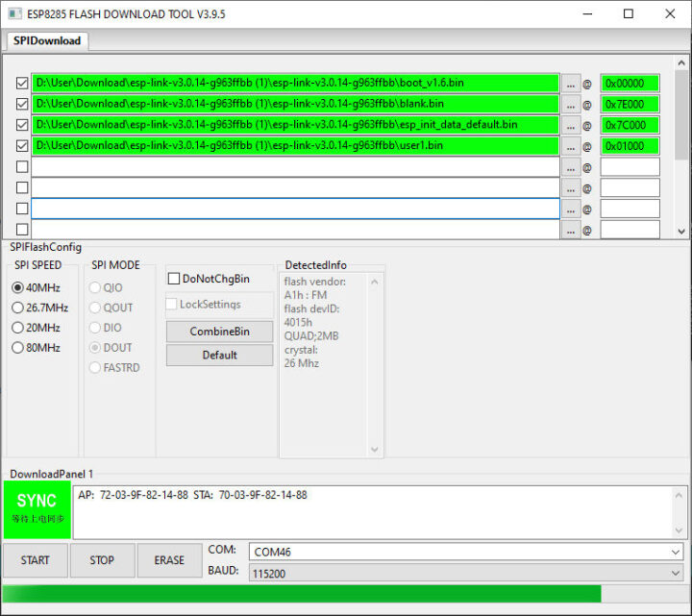Select 80MHz SPI speed
This screenshot has width=692, height=616.
coord(18,348)
